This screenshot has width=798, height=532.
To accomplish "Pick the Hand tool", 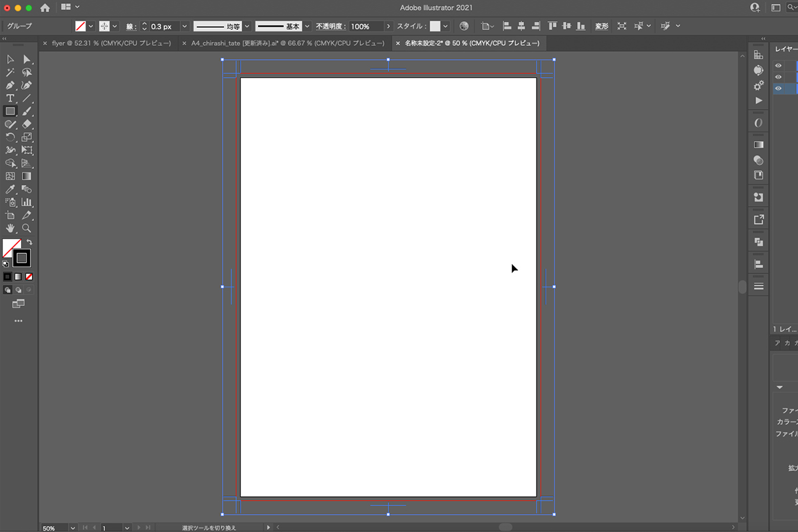I will (x=10, y=228).
